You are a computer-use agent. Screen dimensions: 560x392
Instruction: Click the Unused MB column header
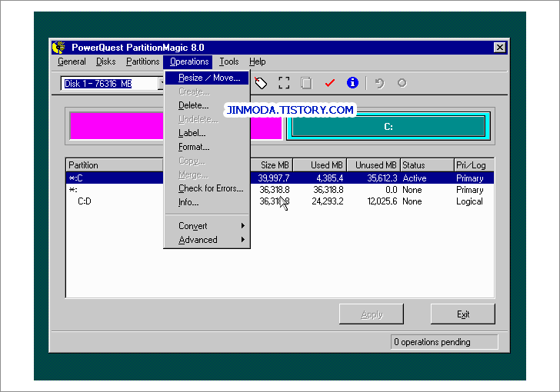pyautogui.click(x=374, y=165)
